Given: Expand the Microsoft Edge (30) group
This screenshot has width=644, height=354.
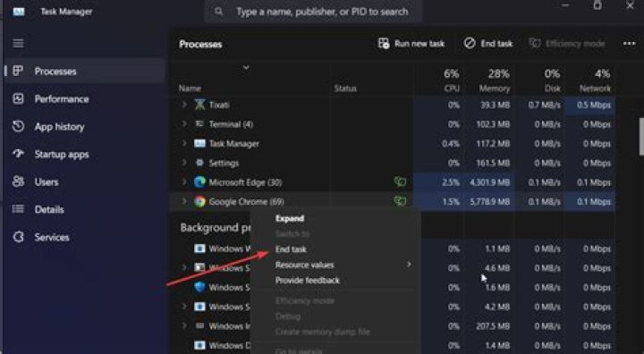Looking at the screenshot, I should point(184,181).
